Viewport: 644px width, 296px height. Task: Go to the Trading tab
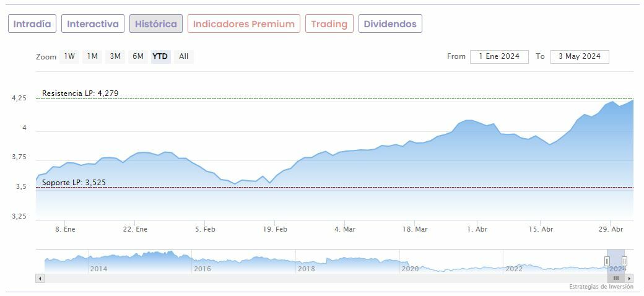tap(329, 24)
